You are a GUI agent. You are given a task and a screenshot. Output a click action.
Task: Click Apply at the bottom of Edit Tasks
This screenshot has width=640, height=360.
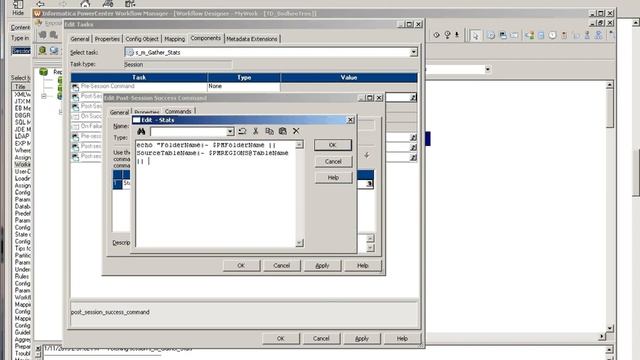tap(362, 338)
